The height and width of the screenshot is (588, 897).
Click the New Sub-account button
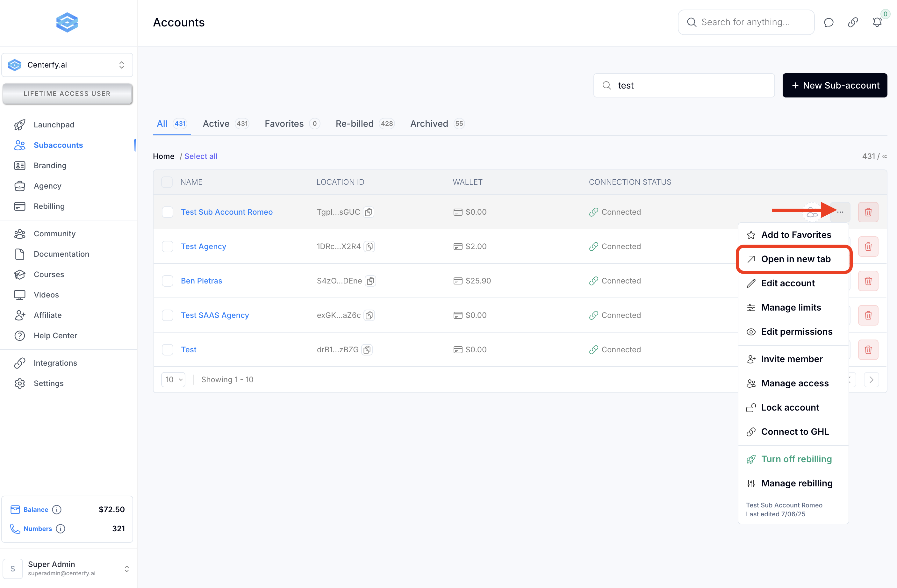pos(835,86)
